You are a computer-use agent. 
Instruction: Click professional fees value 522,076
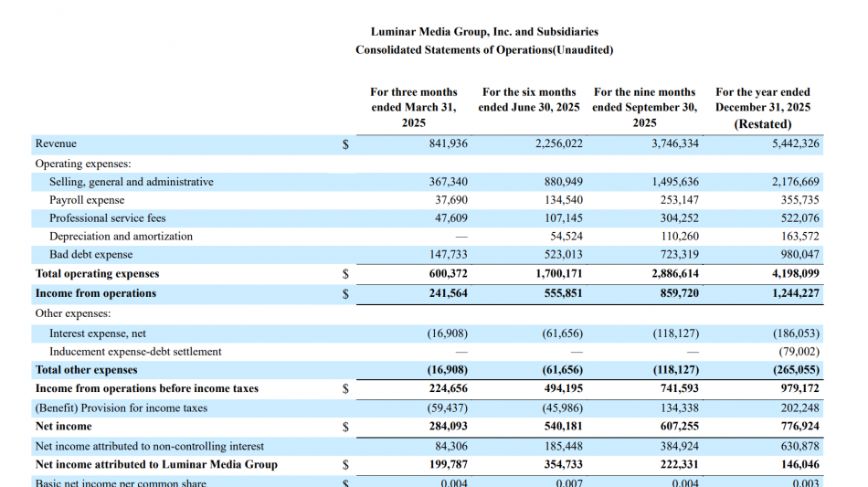click(799, 218)
